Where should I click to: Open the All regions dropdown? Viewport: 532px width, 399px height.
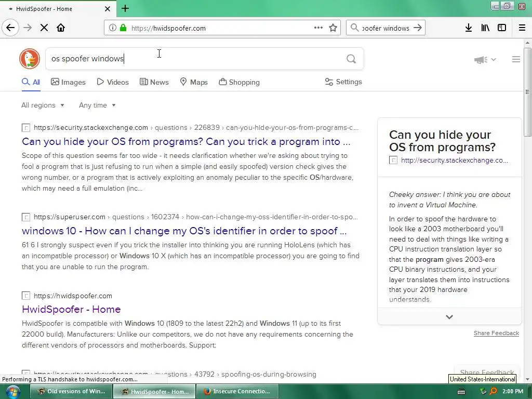point(43,105)
